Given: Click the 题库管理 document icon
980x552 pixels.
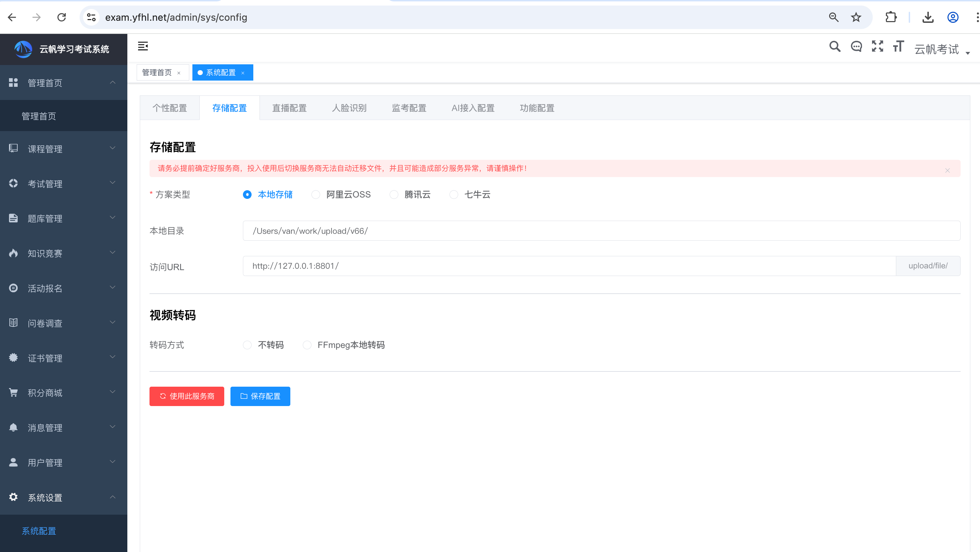Looking at the screenshot, I should (13, 218).
